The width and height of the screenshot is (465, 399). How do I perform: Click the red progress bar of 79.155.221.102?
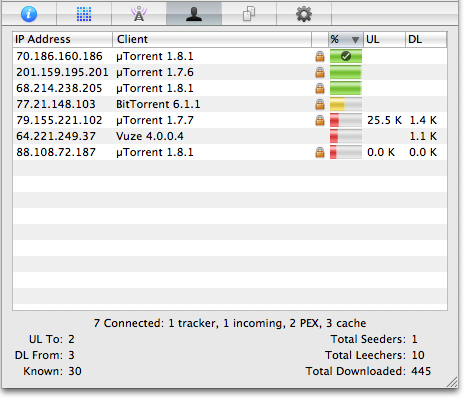[346, 120]
